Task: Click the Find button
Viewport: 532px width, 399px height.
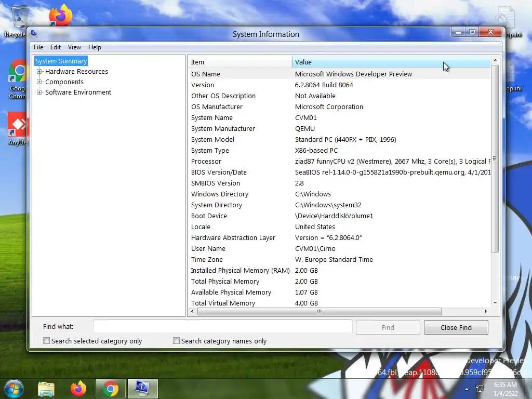Action: [x=388, y=327]
